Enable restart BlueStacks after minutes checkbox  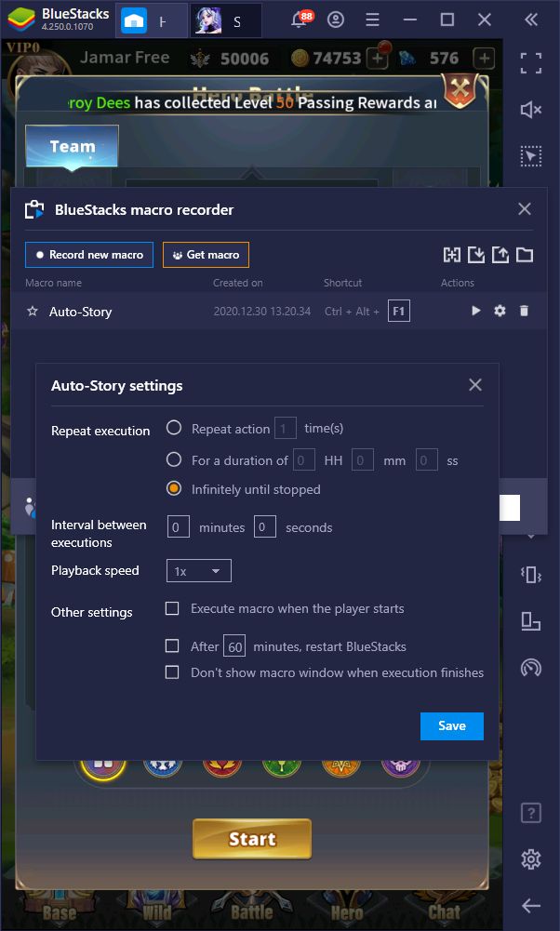point(172,645)
